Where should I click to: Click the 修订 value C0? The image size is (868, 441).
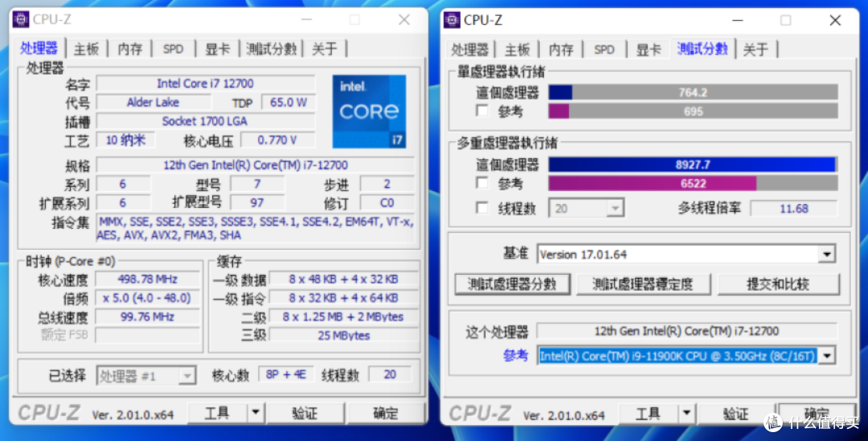pyautogui.click(x=387, y=203)
